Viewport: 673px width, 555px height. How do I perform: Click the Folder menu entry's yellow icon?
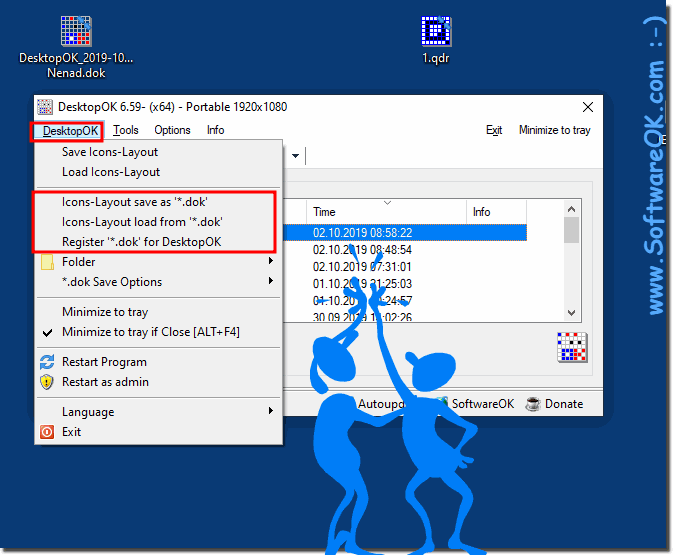47,262
